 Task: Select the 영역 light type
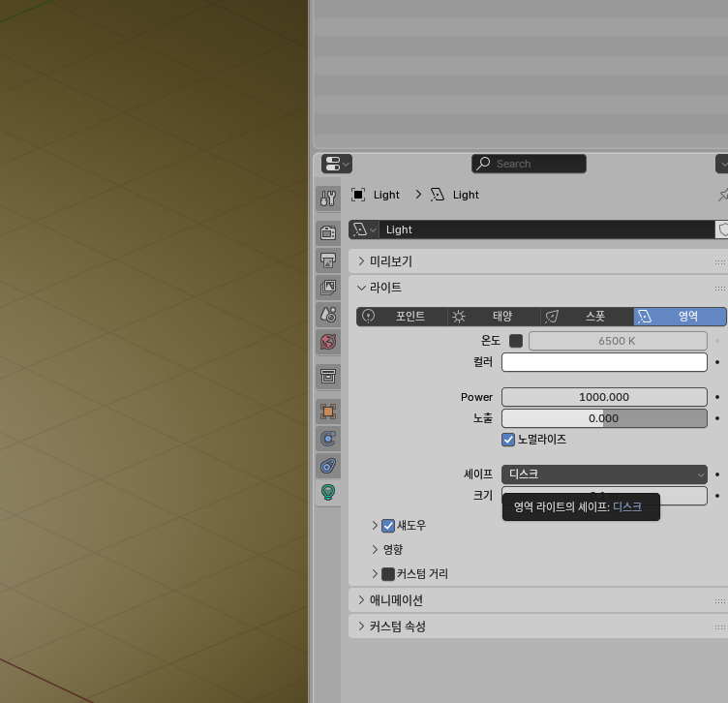680,317
